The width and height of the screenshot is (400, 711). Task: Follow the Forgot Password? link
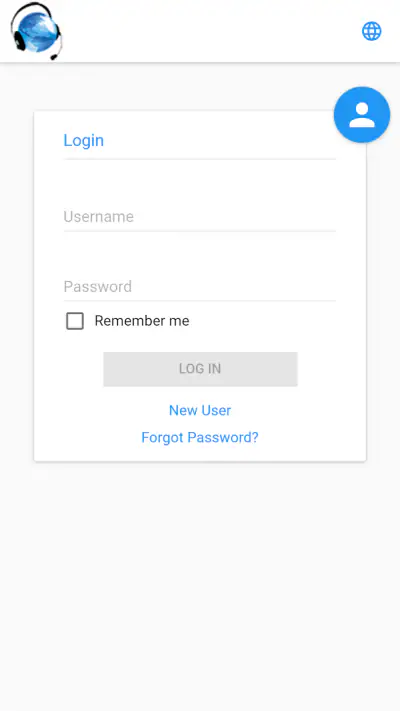click(x=200, y=438)
